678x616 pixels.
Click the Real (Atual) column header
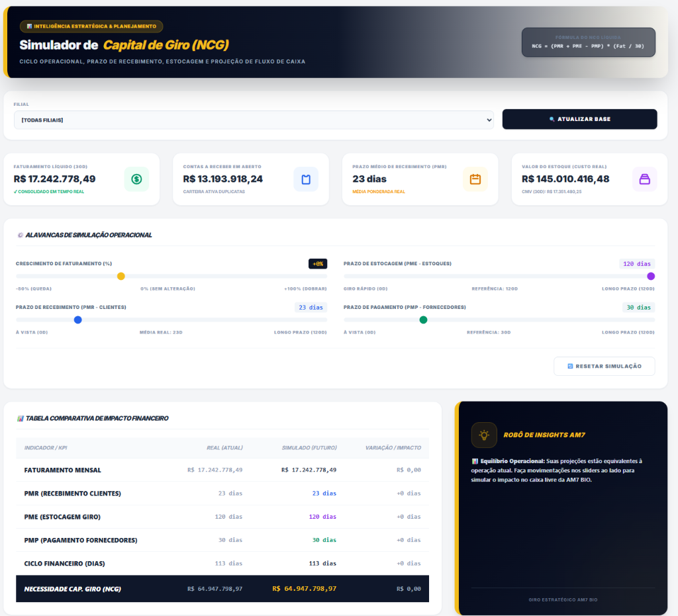pyautogui.click(x=224, y=447)
